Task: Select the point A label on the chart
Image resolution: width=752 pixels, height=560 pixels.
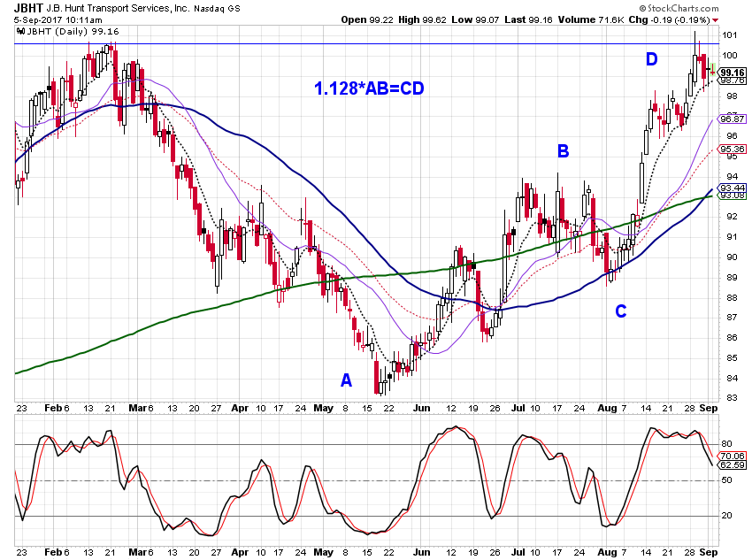Action: (x=346, y=380)
